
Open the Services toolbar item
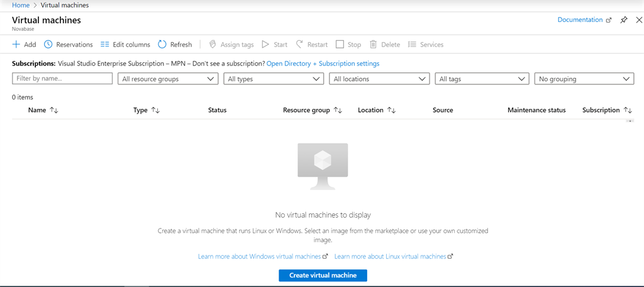(x=425, y=45)
